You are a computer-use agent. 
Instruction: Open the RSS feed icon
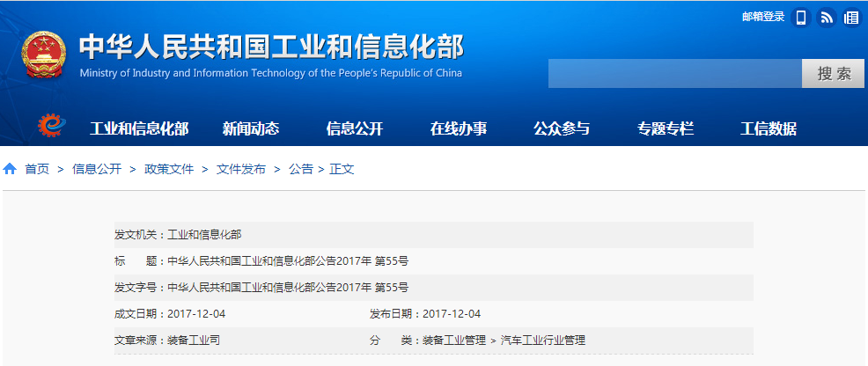pos(826,18)
